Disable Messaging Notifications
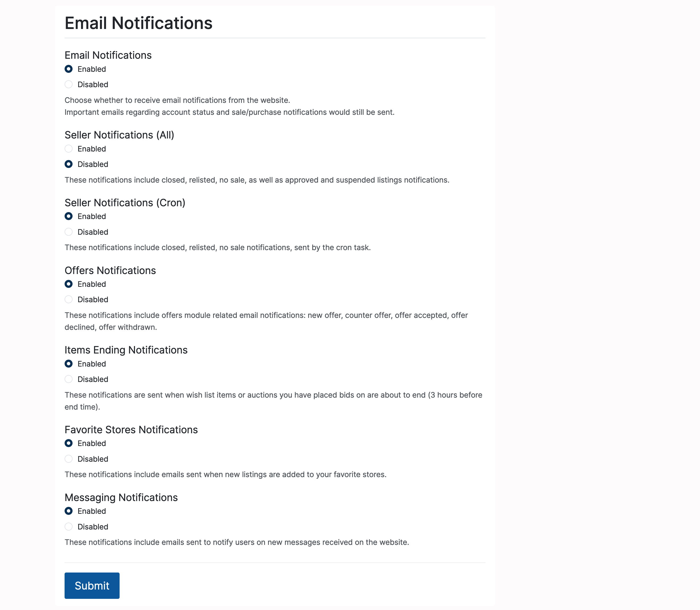Image resolution: width=700 pixels, height=610 pixels. click(x=69, y=527)
